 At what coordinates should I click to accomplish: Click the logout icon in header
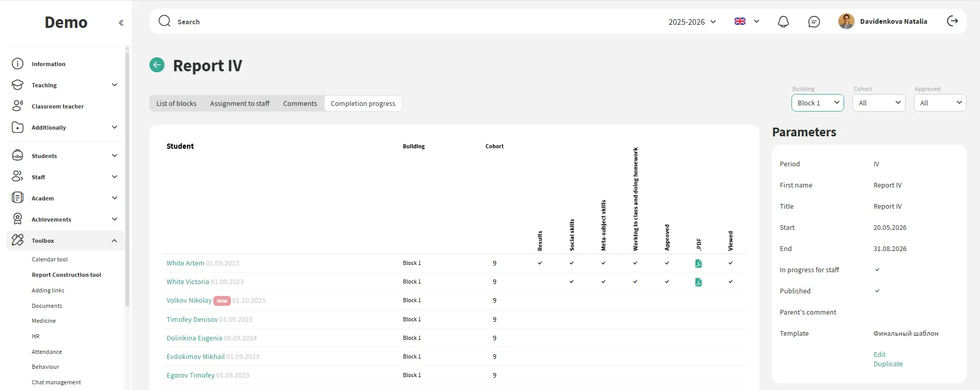(952, 21)
